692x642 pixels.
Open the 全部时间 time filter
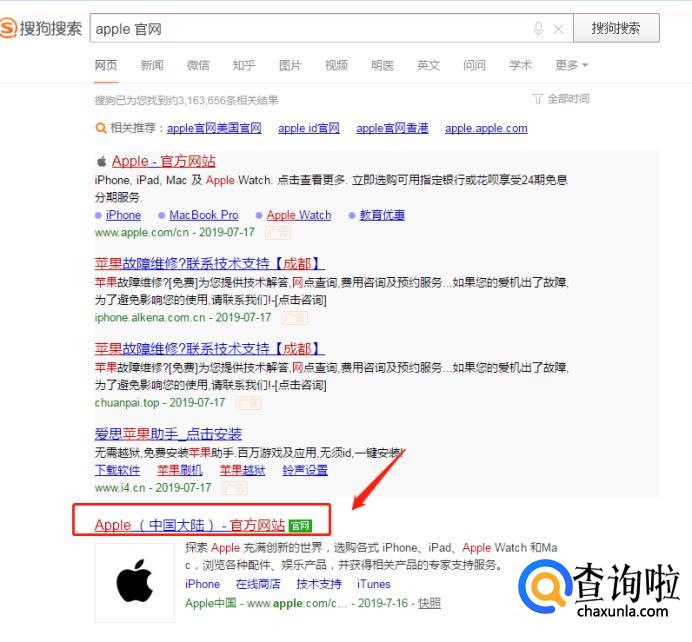568,99
